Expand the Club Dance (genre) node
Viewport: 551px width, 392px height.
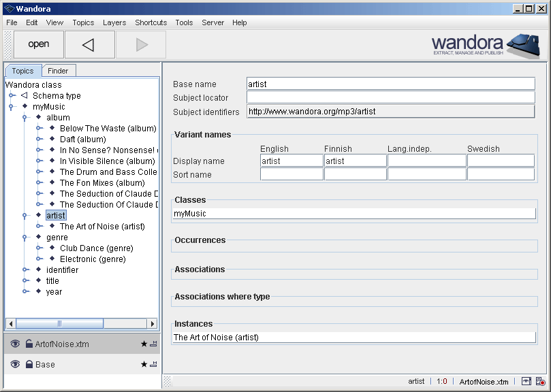tap(38, 248)
